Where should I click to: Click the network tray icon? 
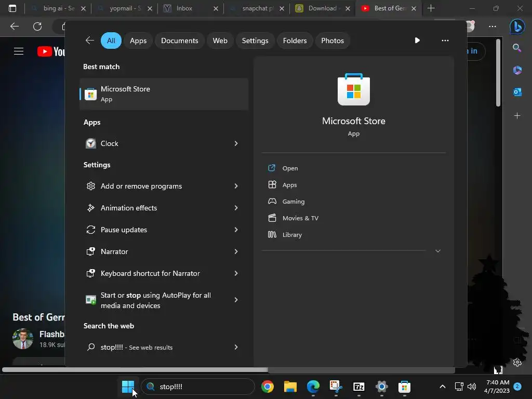(x=459, y=387)
